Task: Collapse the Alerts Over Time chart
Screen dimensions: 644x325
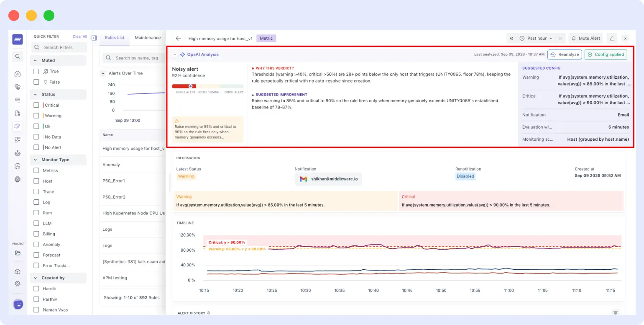Action: click(x=103, y=73)
